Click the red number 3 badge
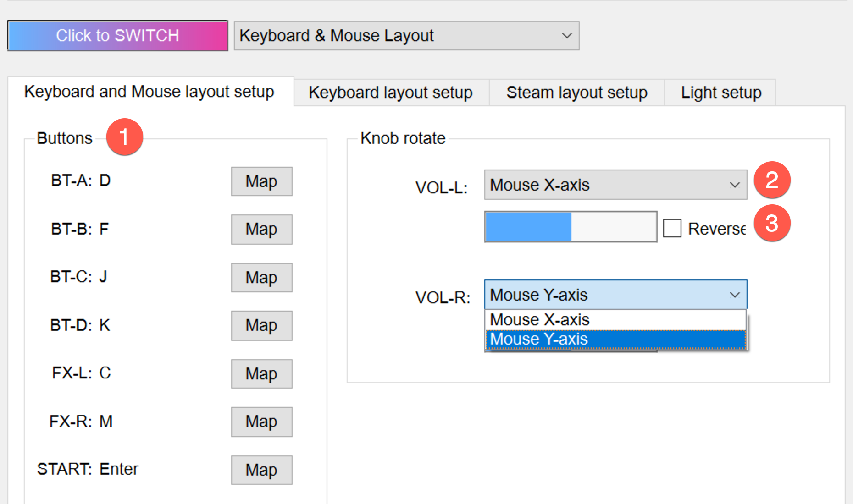 tap(772, 223)
